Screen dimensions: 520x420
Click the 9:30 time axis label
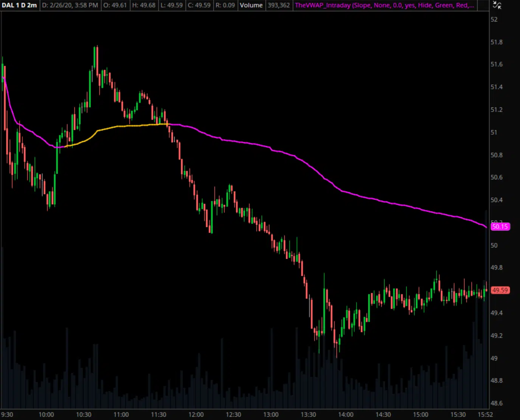[x=7, y=414]
